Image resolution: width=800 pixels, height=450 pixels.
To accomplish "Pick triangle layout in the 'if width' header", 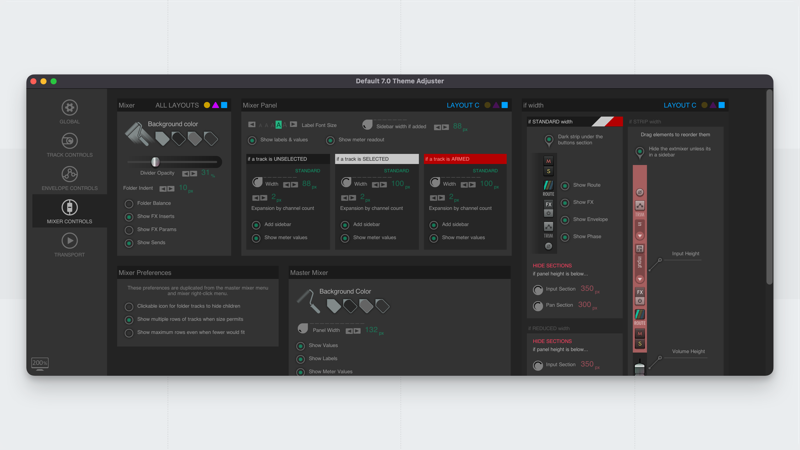I will pos(713,105).
